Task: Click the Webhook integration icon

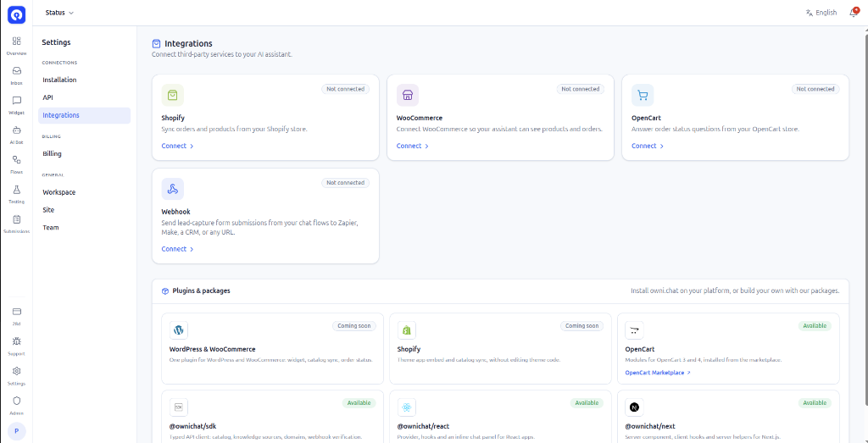Action: click(x=173, y=189)
